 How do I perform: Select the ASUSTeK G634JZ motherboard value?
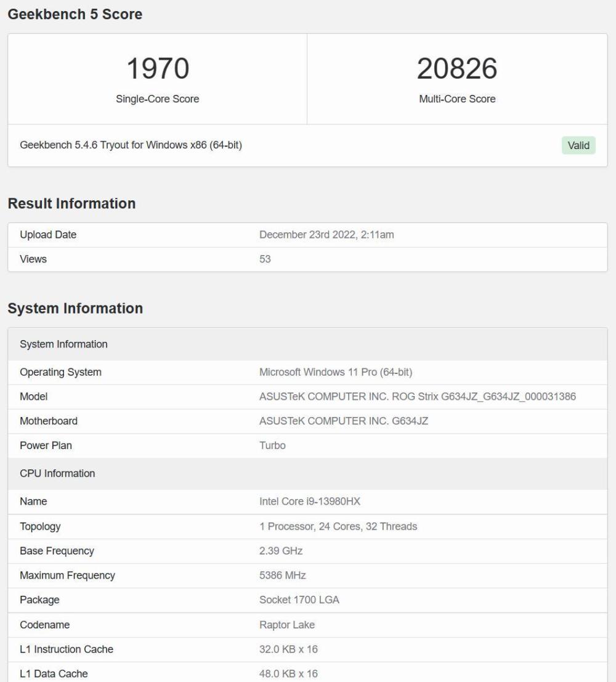(344, 421)
